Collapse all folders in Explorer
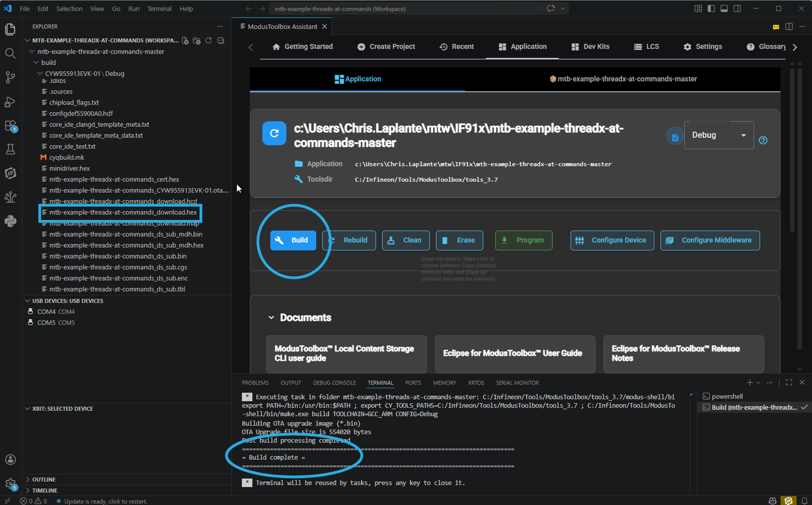Screen dimensions: 812x505 [x=221, y=40]
